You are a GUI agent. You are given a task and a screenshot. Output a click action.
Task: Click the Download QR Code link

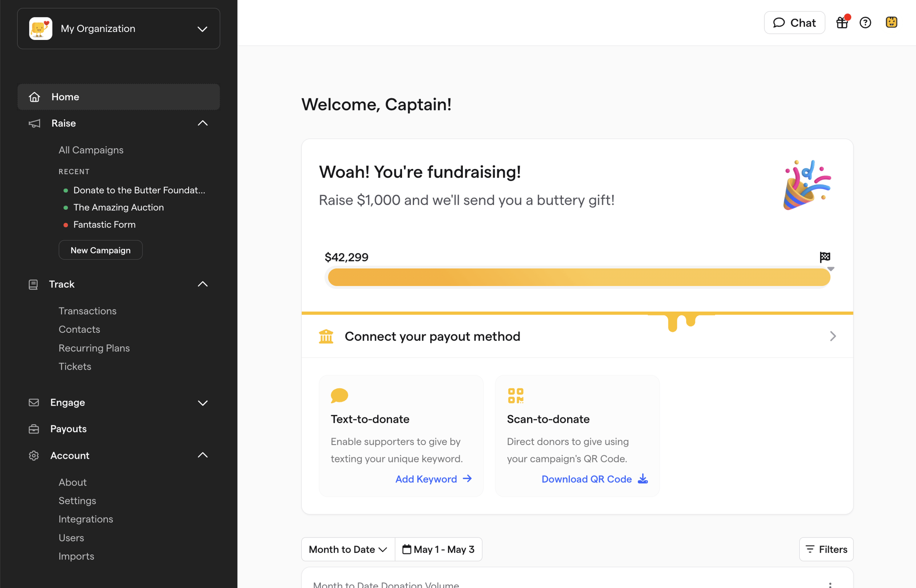click(587, 479)
